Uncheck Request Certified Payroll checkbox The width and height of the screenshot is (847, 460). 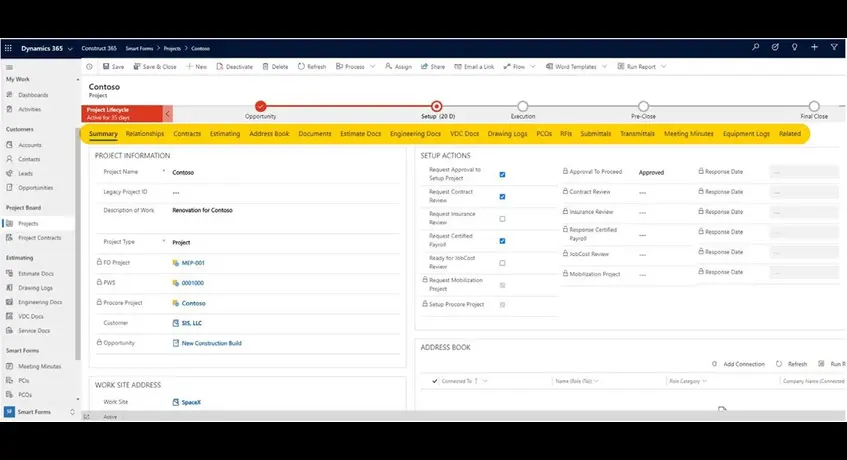(x=502, y=241)
